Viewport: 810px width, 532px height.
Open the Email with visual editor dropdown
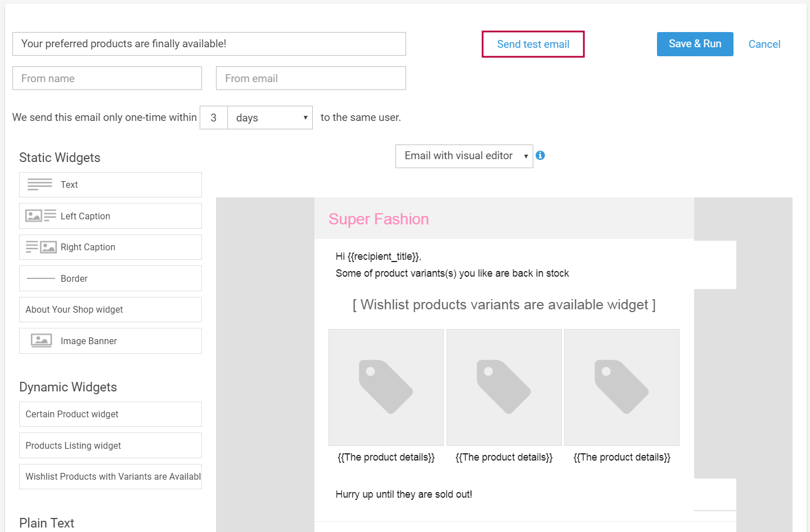pos(464,156)
